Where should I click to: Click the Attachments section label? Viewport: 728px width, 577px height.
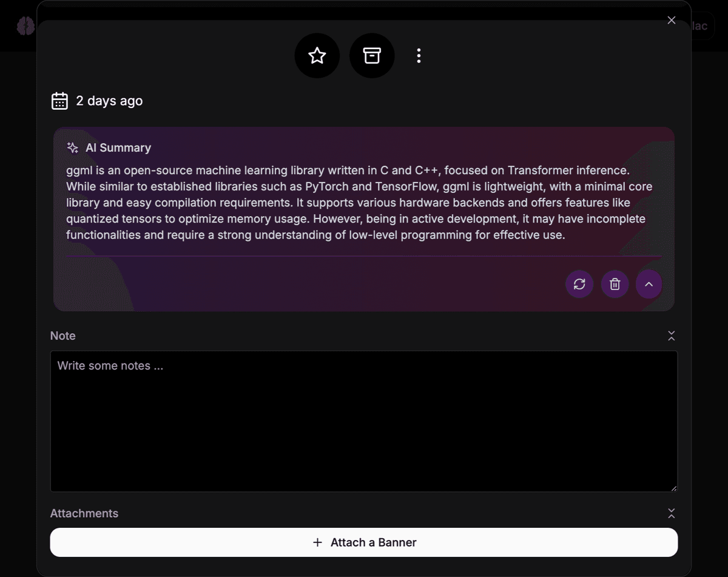84,513
